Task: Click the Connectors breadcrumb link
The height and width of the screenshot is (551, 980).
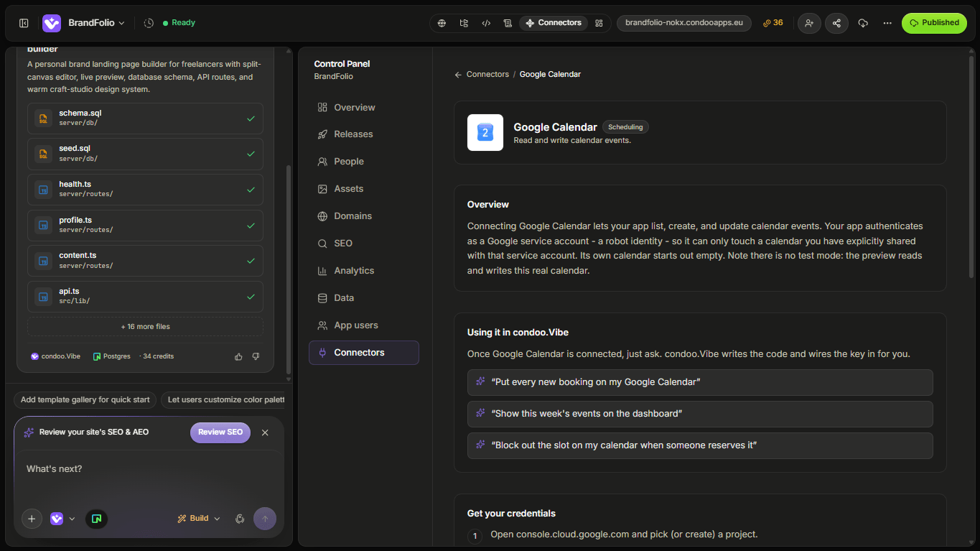Action: [487, 75]
